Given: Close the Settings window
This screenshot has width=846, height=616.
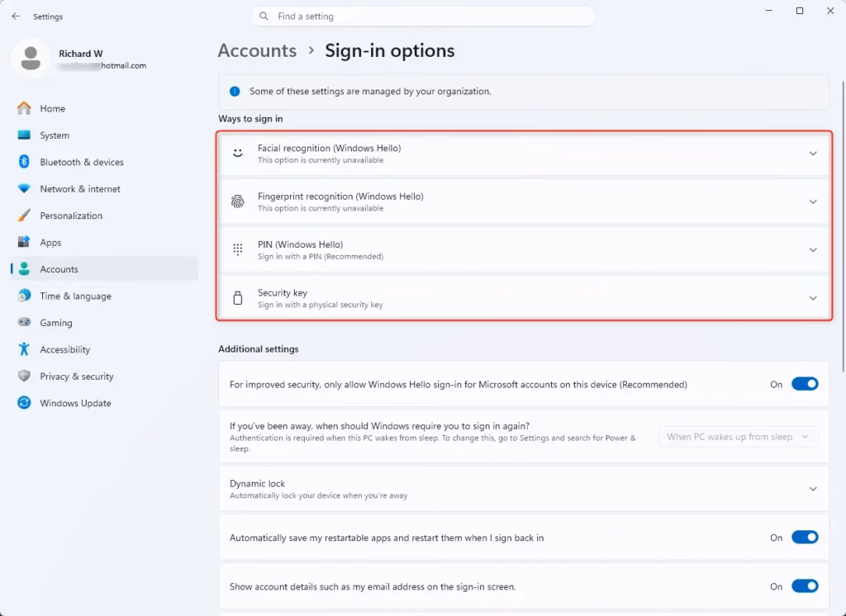Looking at the screenshot, I should click(830, 11).
